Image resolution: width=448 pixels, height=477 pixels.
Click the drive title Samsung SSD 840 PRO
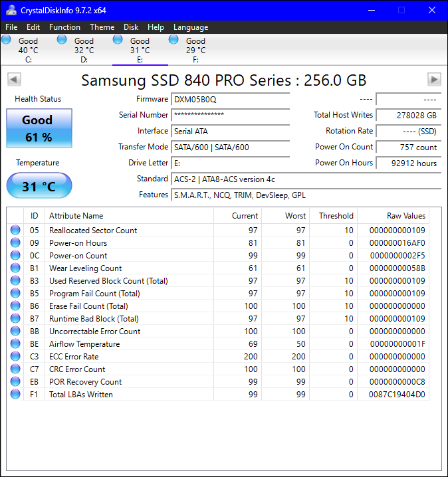(224, 80)
